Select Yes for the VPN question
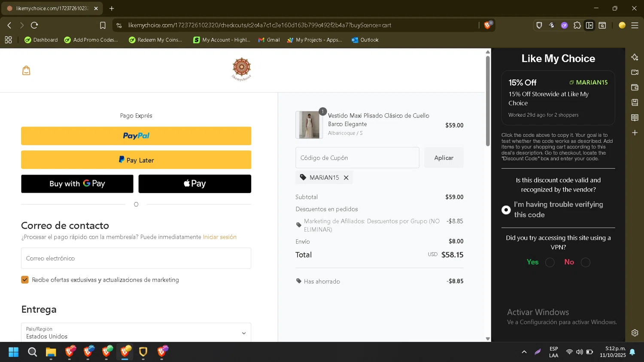This screenshot has width=644, height=362. [550, 262]
